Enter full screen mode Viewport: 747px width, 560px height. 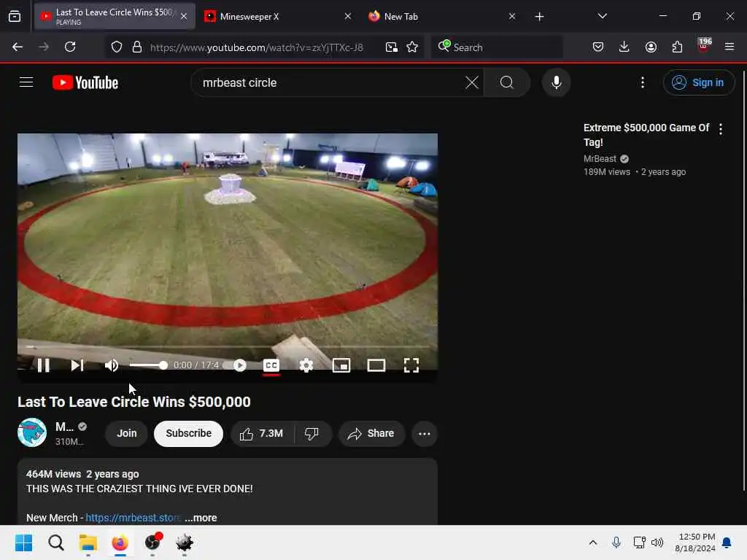coord(411,365)
